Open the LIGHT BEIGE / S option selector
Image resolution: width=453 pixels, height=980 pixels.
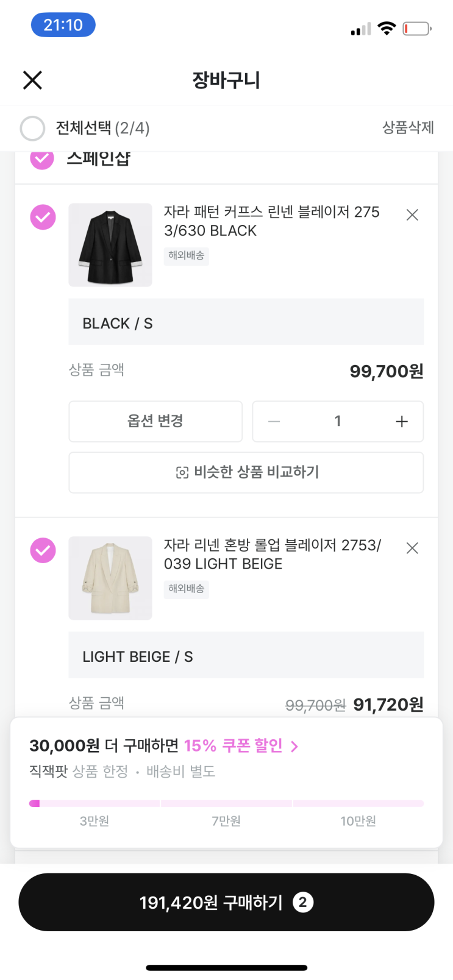[246, 656]
